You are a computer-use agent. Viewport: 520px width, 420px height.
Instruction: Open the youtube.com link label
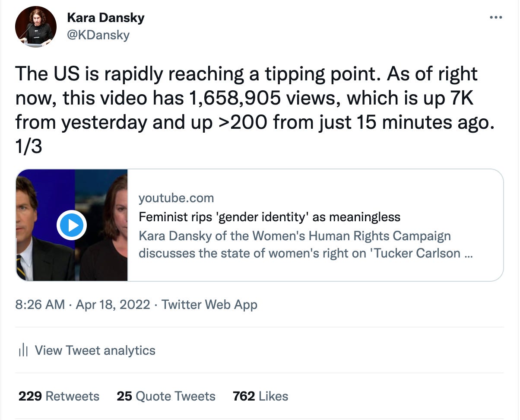[x=176, y=198]
